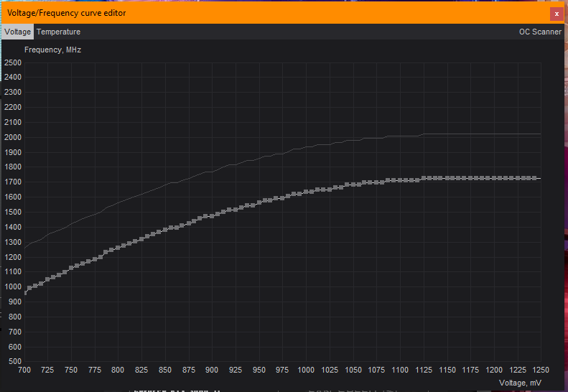Click the 1500 frequency axis label
The width and height of the screenshot is (568, 392).
(x=13, y=212)
